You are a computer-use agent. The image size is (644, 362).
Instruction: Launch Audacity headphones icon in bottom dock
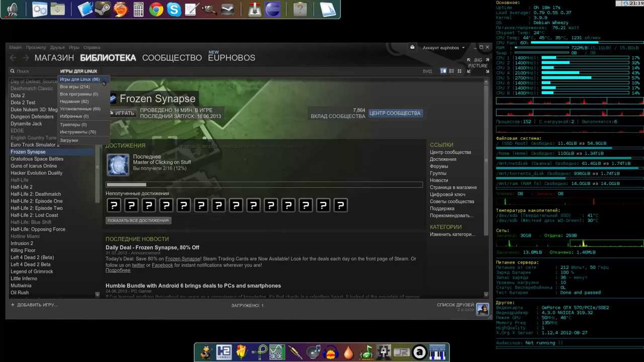coord(330,352)
